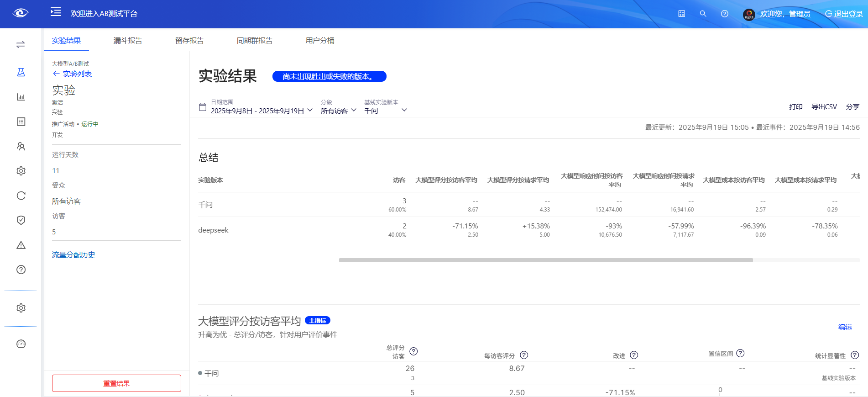This screenshot has height=397, width=868.
Task: Open the warning triangle icon in sidebar
Action: 21,245
